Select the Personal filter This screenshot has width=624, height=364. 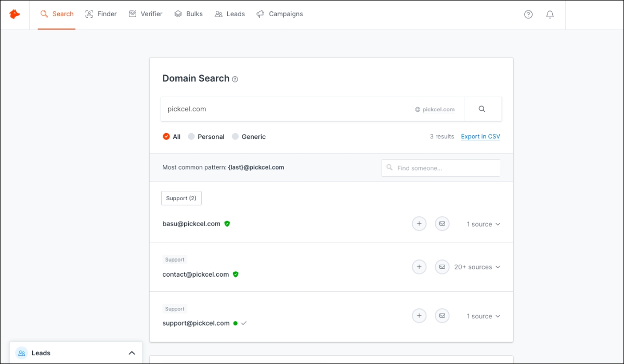206,137
